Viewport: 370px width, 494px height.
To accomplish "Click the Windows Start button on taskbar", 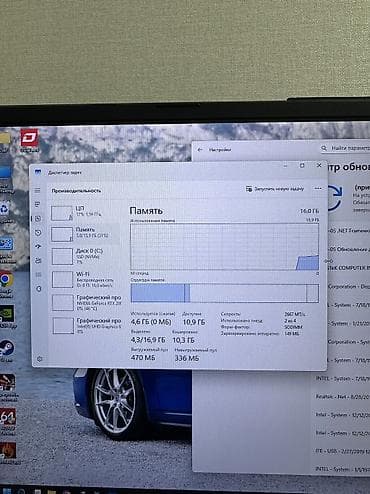I will click(7, 491).
